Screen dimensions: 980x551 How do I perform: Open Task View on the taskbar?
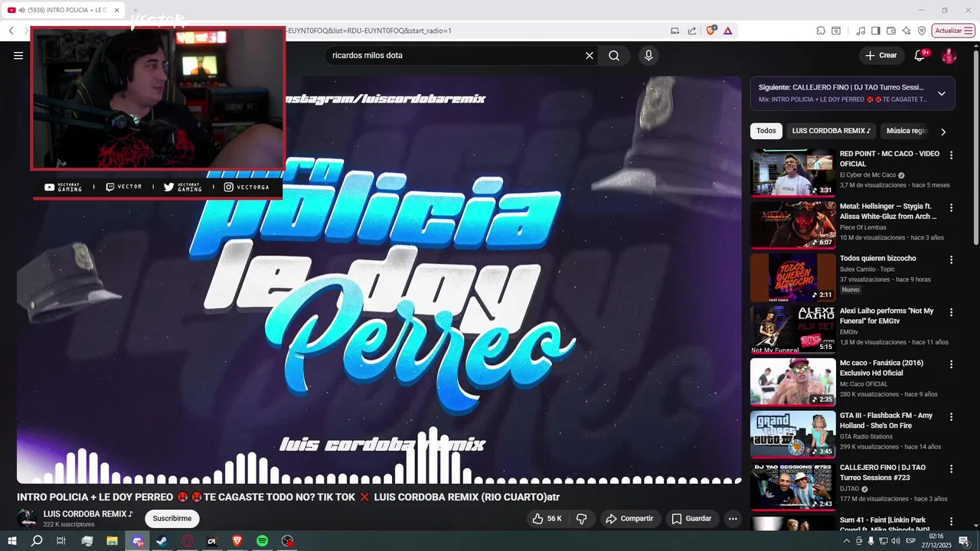tap(61, 541)
